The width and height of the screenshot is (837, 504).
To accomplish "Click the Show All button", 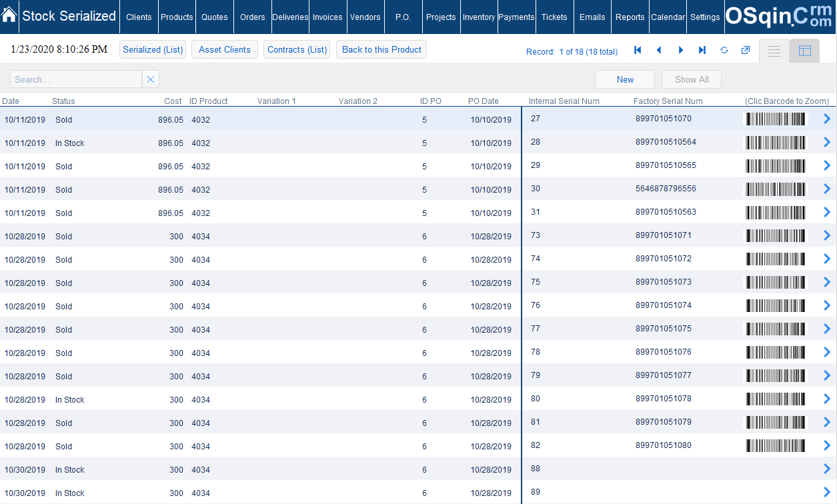I will [692, 79].
